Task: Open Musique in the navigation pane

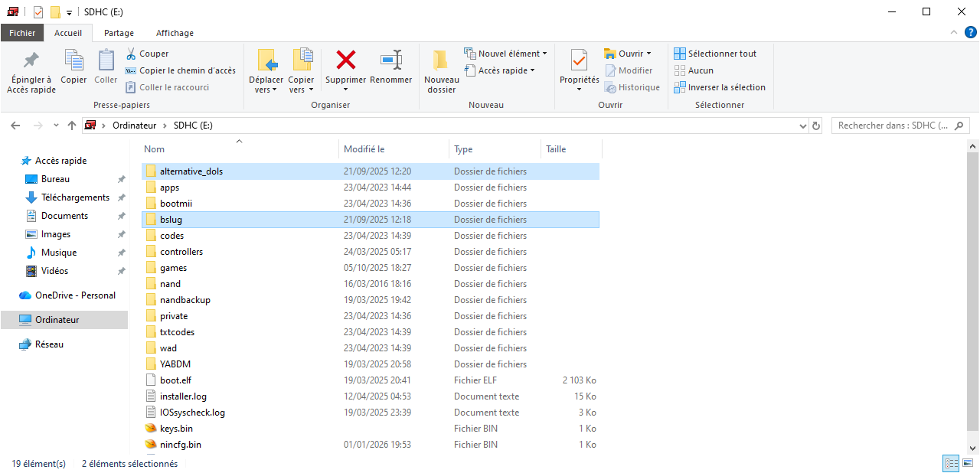Action: pos(59,253)
